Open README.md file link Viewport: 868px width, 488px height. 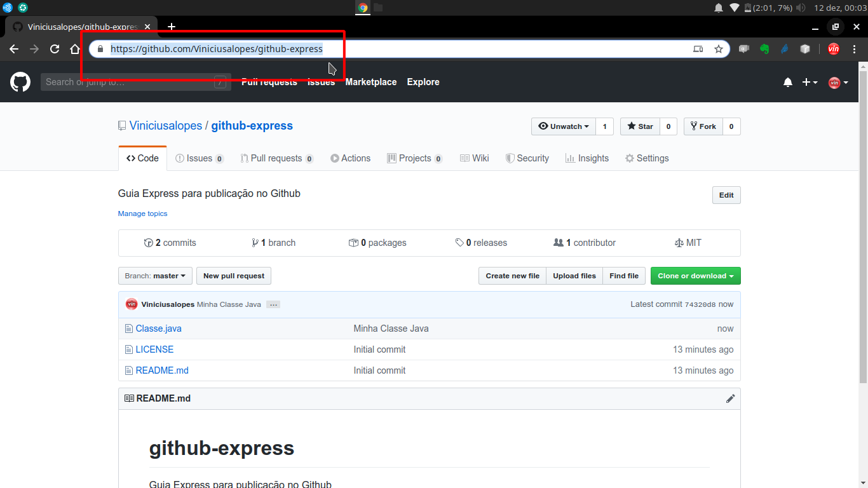[162, 370]
